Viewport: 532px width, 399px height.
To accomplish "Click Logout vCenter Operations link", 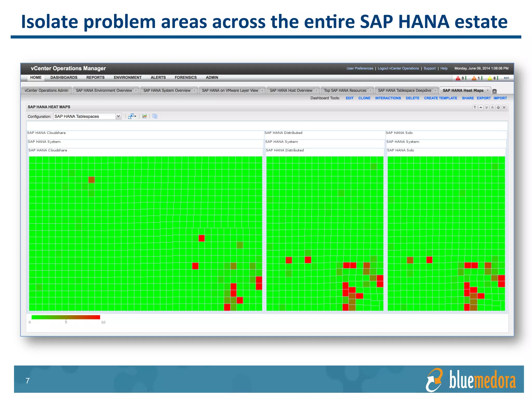I will tap(398, 68).
